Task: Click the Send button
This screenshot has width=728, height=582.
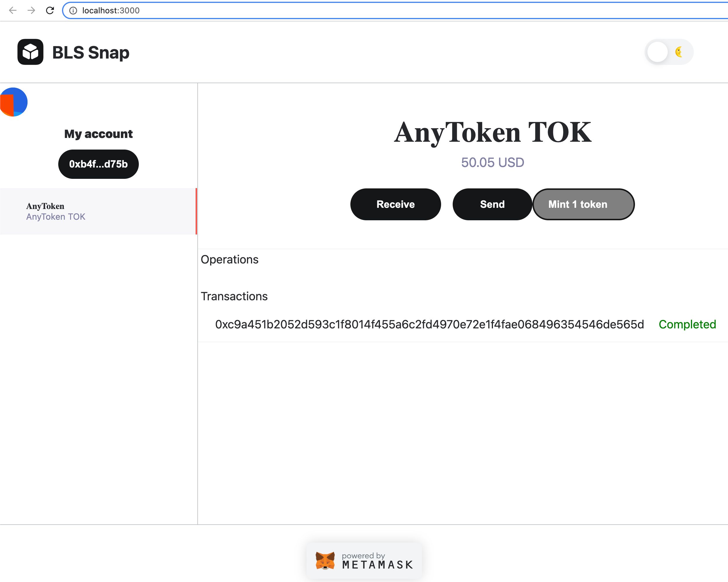Action: pos(492,204)
